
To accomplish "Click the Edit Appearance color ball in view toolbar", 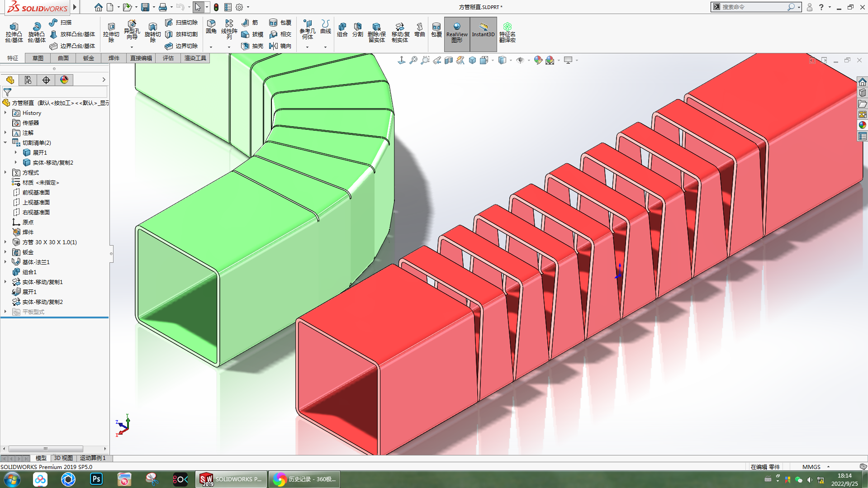I will tap(538, 60).
